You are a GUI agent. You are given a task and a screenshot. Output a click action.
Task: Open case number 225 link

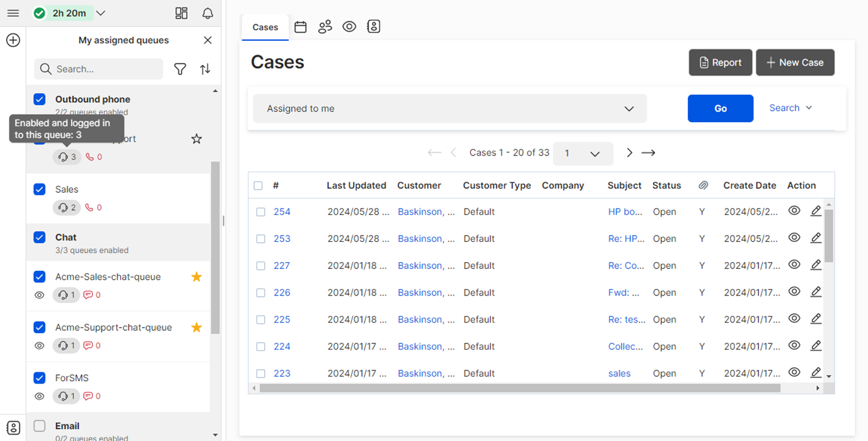282,319
